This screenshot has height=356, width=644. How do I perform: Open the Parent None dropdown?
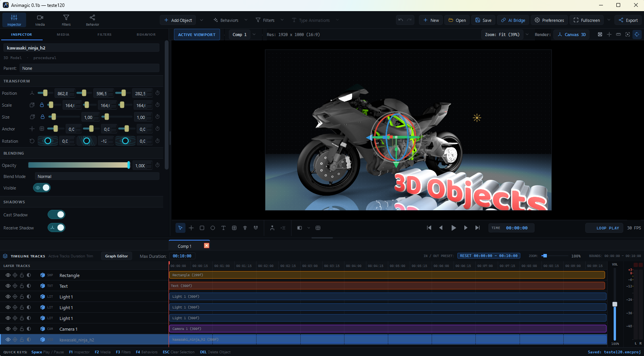(89, 68)
